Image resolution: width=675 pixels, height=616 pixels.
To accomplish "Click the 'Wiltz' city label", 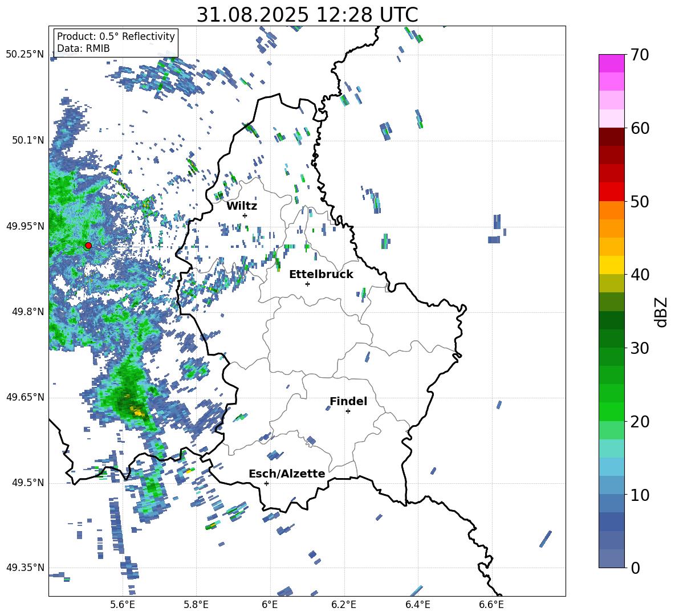I will coord(242,206).
